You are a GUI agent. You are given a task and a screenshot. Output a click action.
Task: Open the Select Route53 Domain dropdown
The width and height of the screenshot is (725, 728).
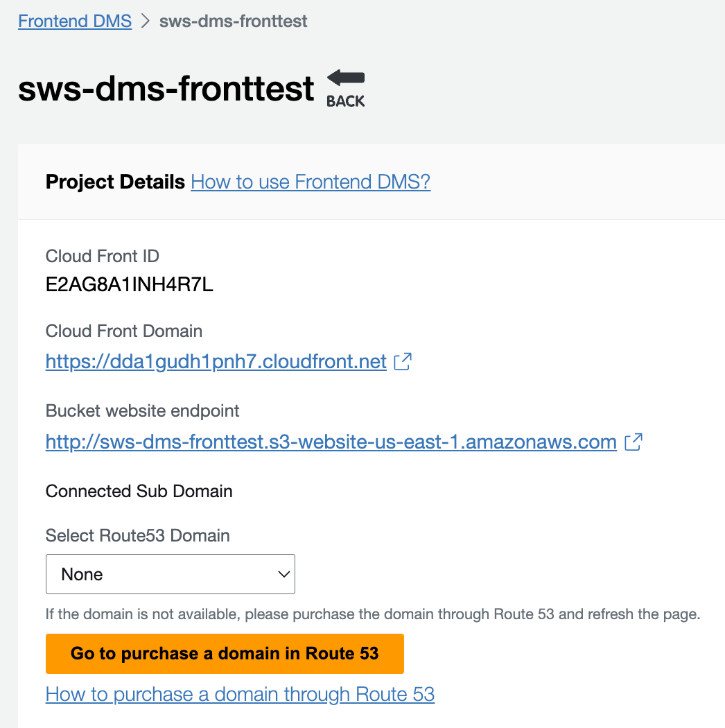click(x=170, y=574)
